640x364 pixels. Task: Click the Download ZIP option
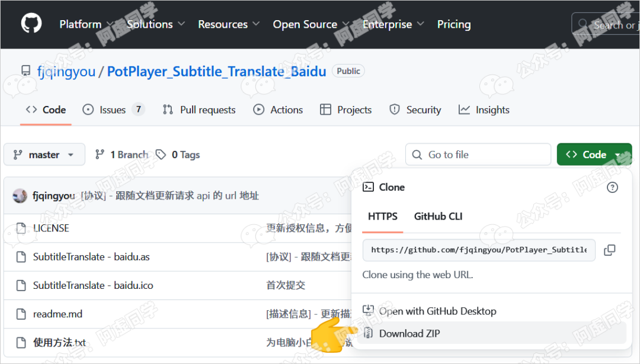pos(409,333)
